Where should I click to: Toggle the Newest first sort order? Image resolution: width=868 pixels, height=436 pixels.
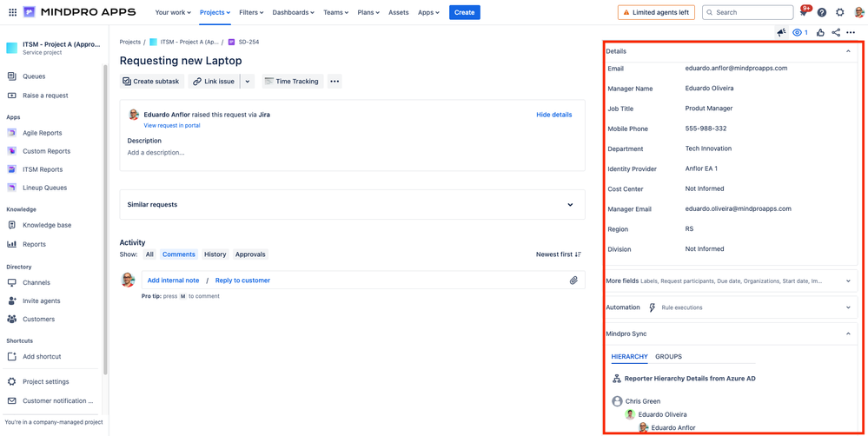[559, 254]
